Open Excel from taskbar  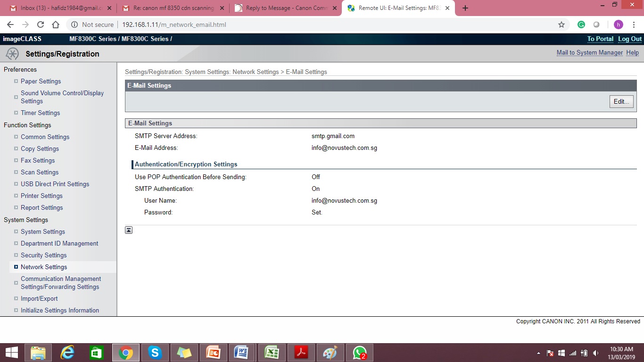272,353
